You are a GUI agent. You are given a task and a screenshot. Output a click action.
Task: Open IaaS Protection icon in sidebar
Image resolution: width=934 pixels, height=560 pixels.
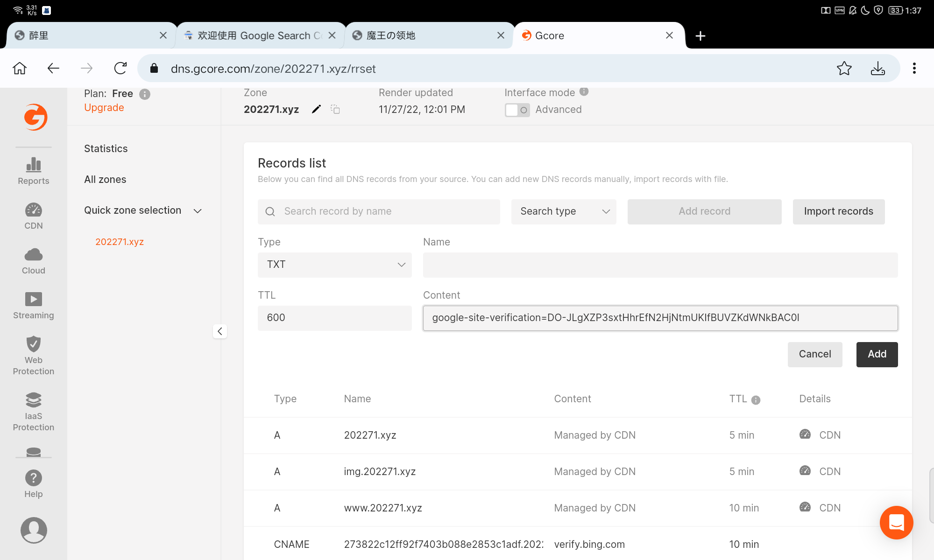pos(34,400)
